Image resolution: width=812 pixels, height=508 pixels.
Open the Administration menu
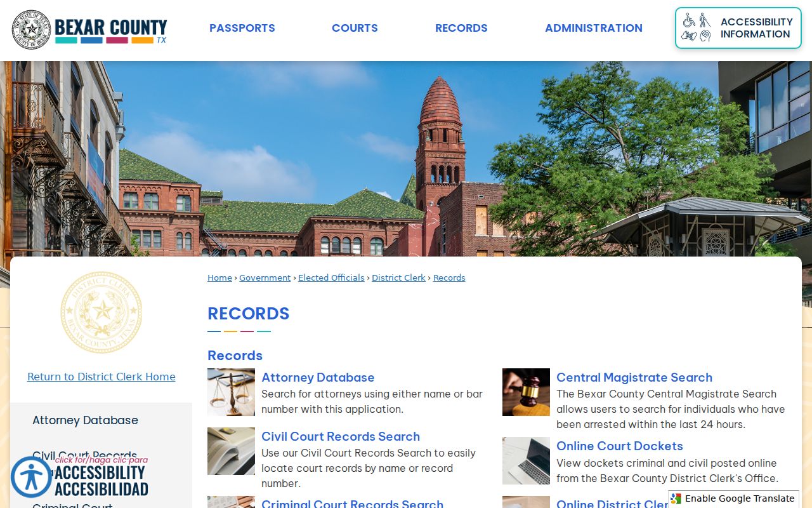tap(594, 28)
